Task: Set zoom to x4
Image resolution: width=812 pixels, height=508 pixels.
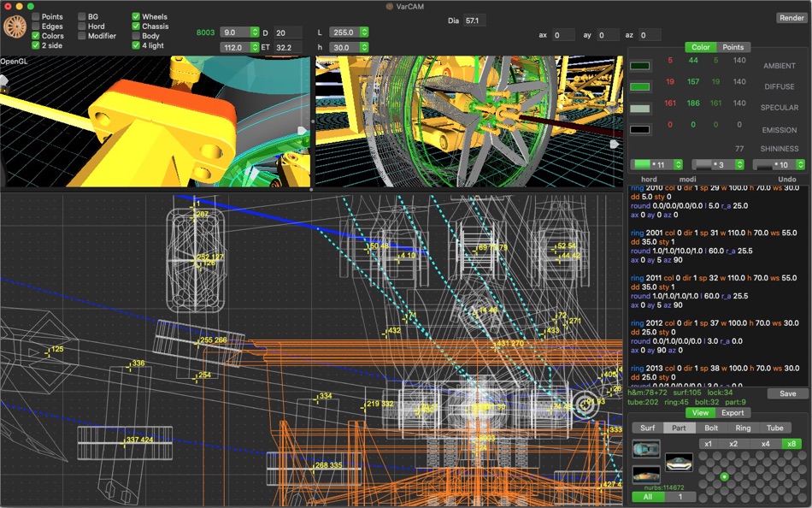Action: point(765,444)
